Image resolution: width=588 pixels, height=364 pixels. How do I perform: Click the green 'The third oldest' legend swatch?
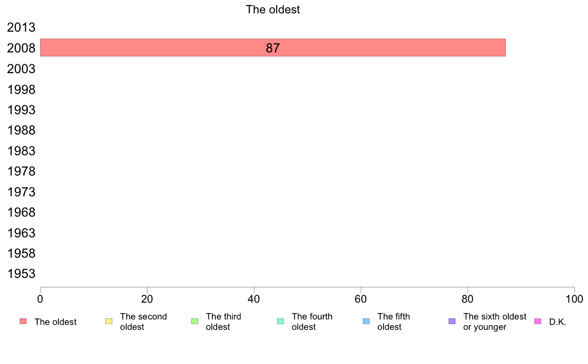pos(195,321)
